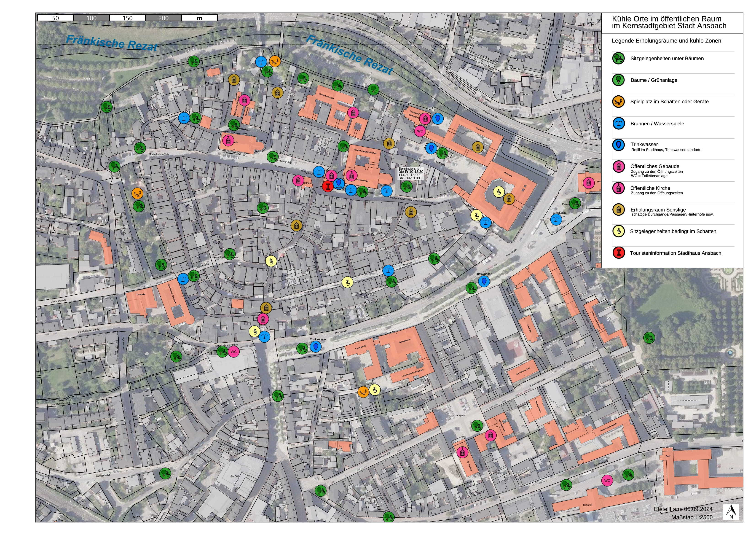Click the scale bar's 100 segment
The width and height of the screenshot is (756, 535).
coord(91,18)
